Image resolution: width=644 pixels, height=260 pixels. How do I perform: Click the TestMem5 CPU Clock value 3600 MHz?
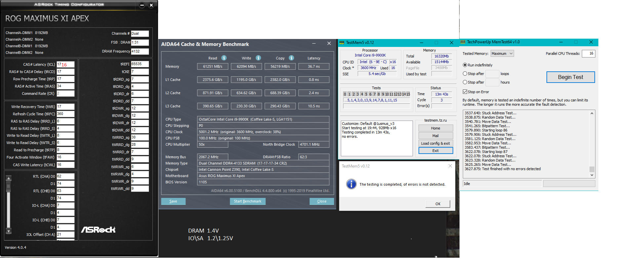coord(368,68)
